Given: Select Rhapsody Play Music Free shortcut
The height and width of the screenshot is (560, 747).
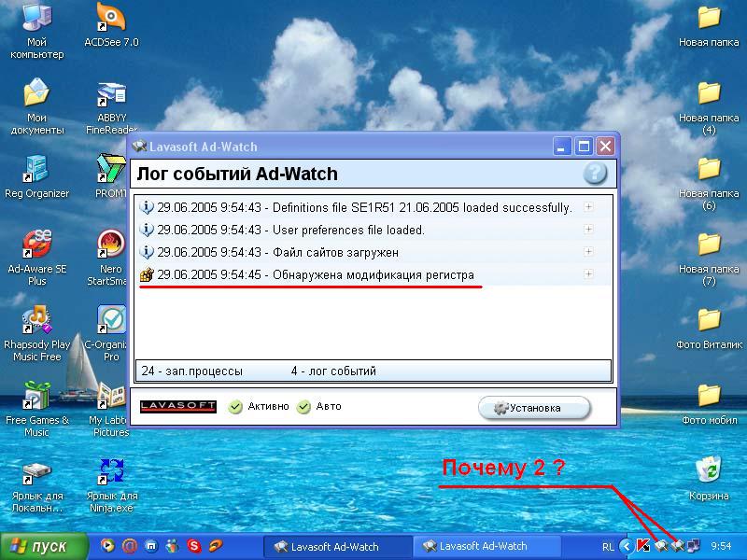Looking at the screenshot, I should coord(36,333).
